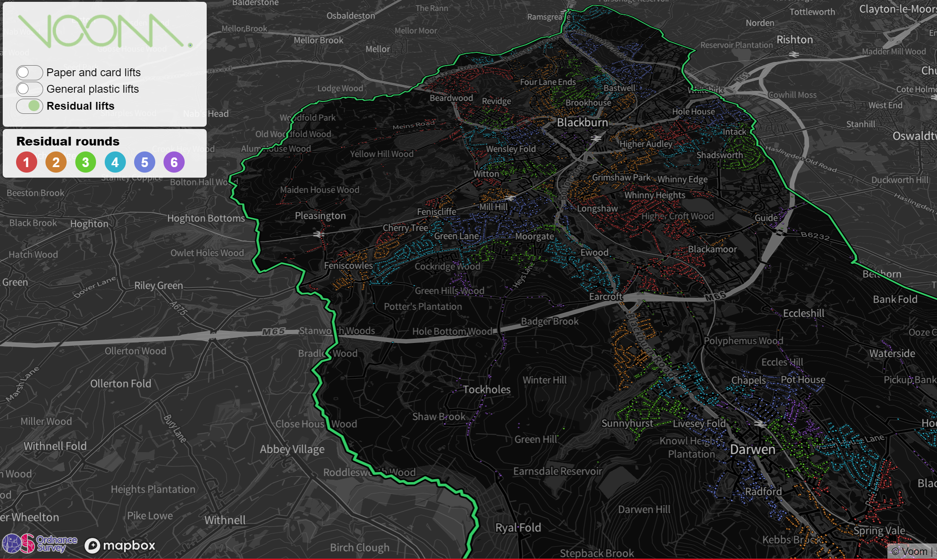The width and height of the screenshot is (937, 560).
Task: Turn on the General plastic lifts toggle
Action: [29, 89]
